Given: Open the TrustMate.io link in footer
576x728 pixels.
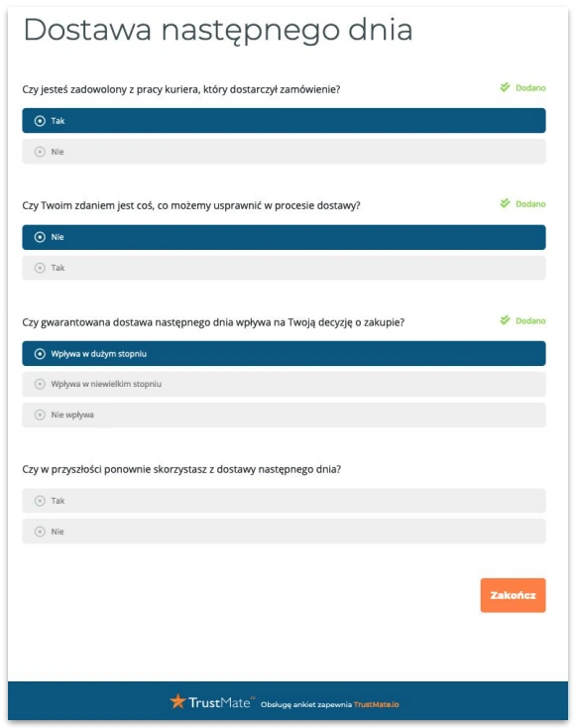Looking at the screenshot, I should click(376, 704).
